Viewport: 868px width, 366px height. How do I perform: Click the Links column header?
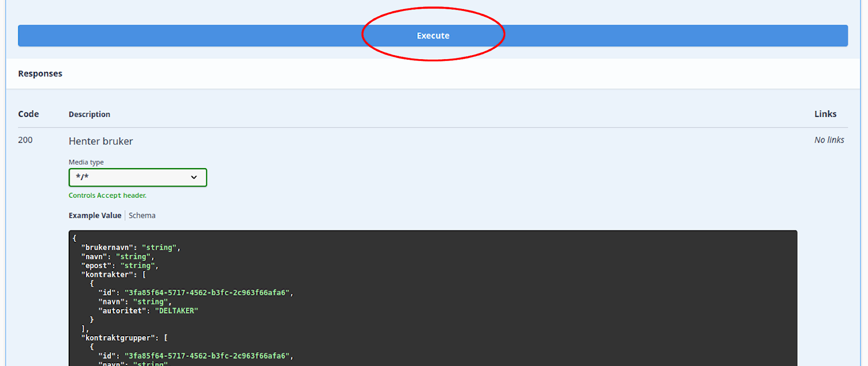[825, 114]
